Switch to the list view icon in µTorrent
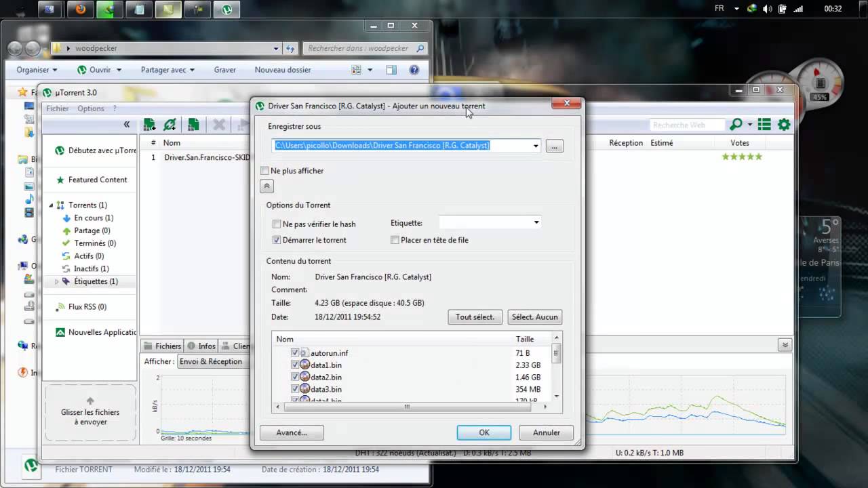 764,125
